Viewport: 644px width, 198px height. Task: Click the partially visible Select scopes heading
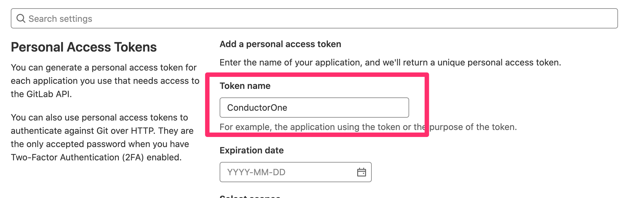250,196
